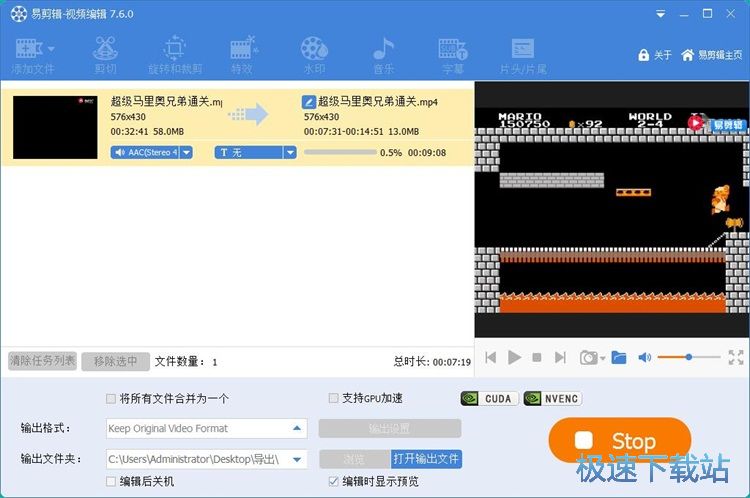
Task: Click the video preview area
Action: (x=612, y=210)
